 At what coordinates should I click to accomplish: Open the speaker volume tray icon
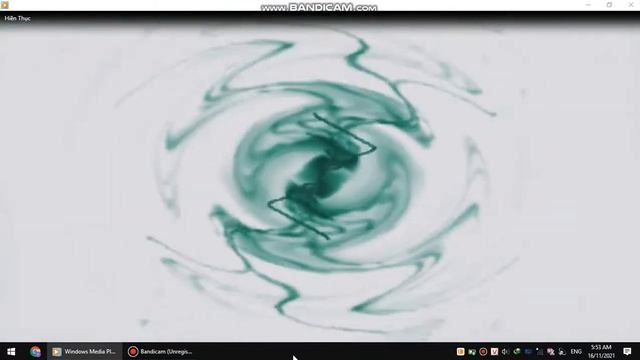505,351
